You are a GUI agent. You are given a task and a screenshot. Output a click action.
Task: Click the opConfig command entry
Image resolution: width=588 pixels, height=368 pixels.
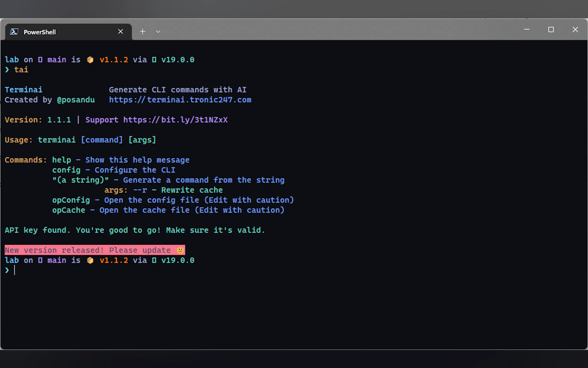click(x=71, y=200)
